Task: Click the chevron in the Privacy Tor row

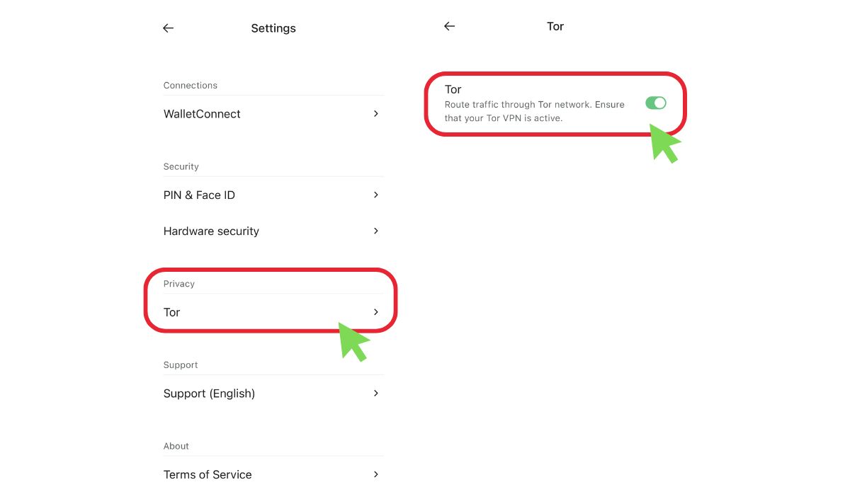Action: click(x=376, y=312)
